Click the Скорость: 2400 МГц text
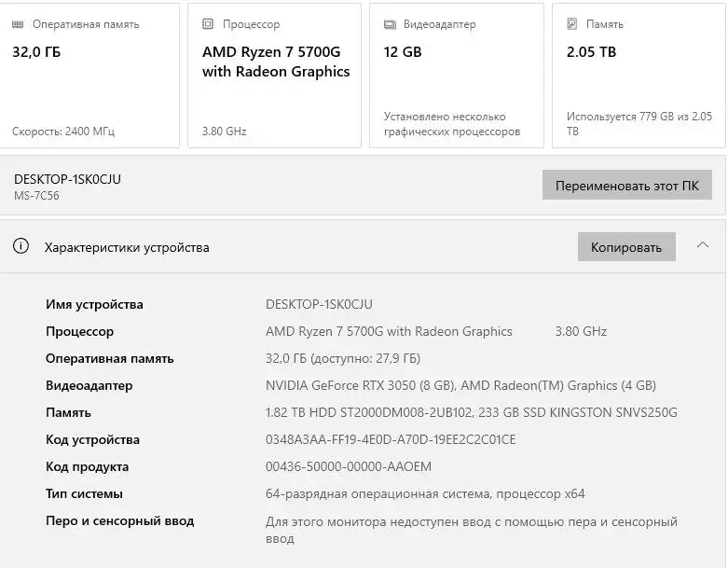Screen dimensions: 728x568 tap(63, 132)
